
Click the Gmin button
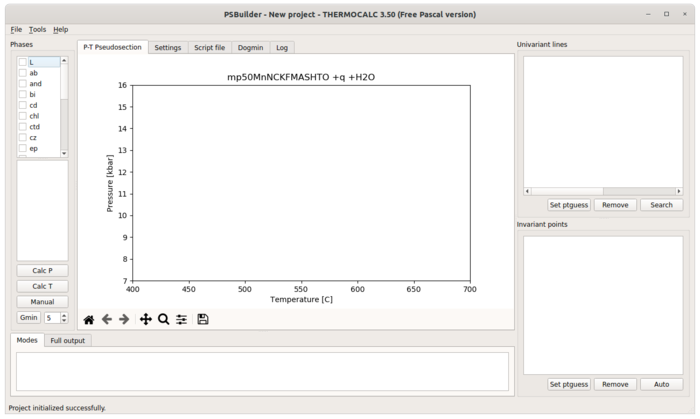coord(29,318)
